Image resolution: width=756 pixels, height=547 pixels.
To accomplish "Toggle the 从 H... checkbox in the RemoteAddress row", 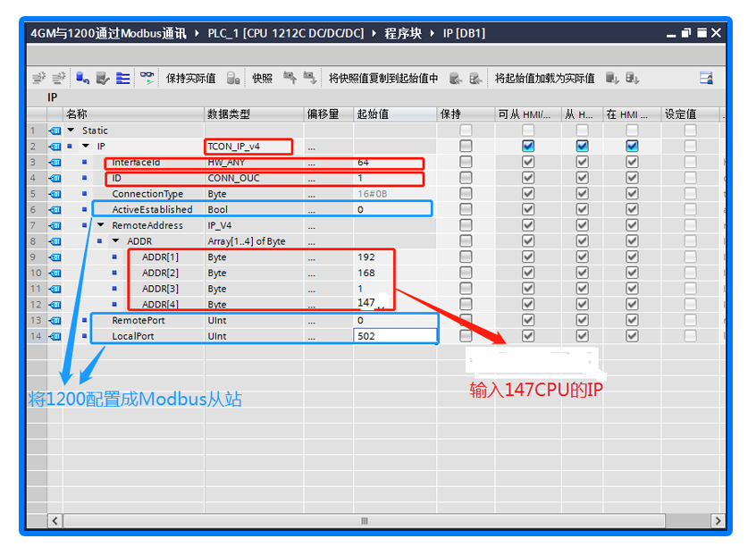I will click(x=582, y=225).
